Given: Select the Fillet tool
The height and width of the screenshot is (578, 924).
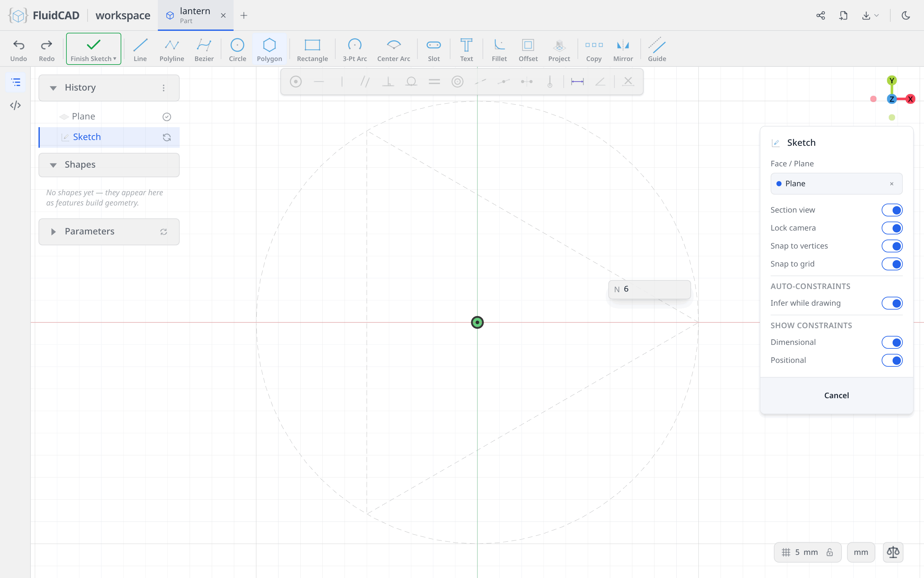Looking at the screenshot, I should 499,50.
